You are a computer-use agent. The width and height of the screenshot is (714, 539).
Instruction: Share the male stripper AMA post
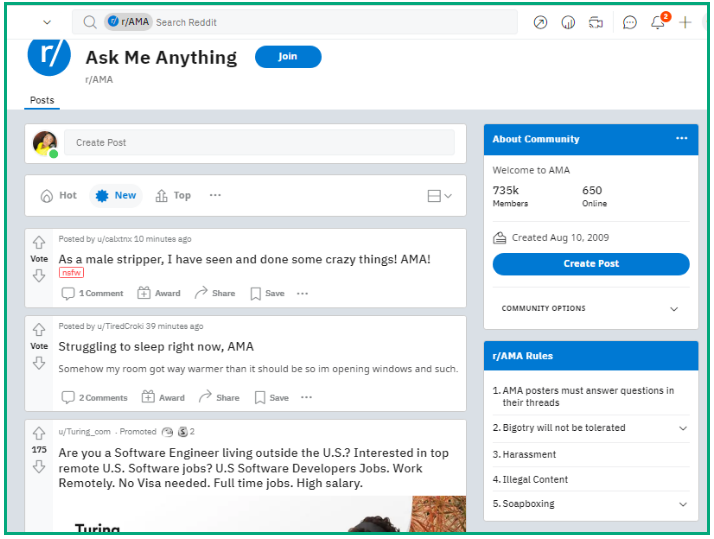(x=215, y=293)
